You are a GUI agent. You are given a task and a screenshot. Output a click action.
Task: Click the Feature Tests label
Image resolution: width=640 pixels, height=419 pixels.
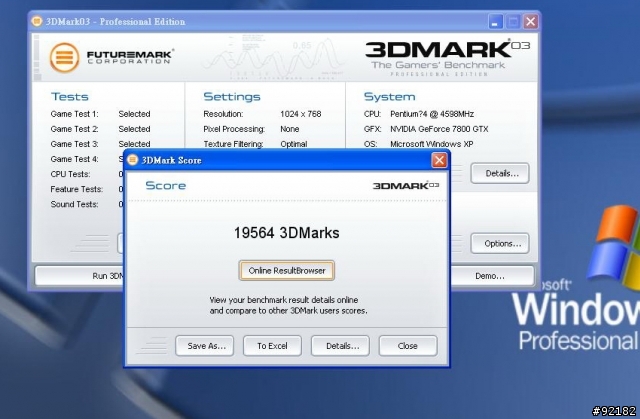(77, 189)
